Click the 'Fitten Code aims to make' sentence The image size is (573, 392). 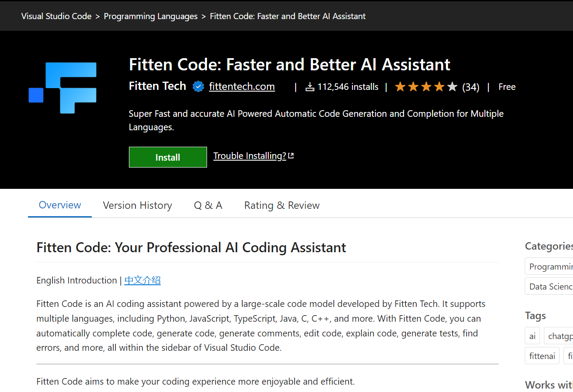195,382
